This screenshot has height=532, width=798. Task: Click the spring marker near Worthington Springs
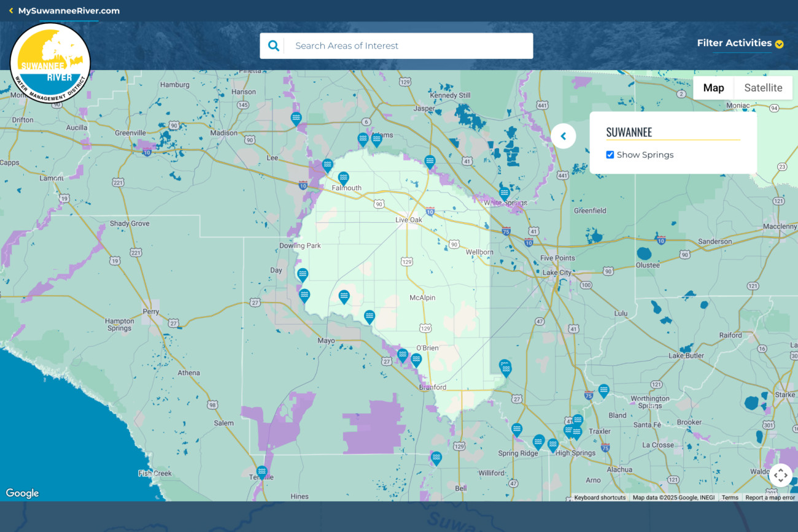pos(603,390)
